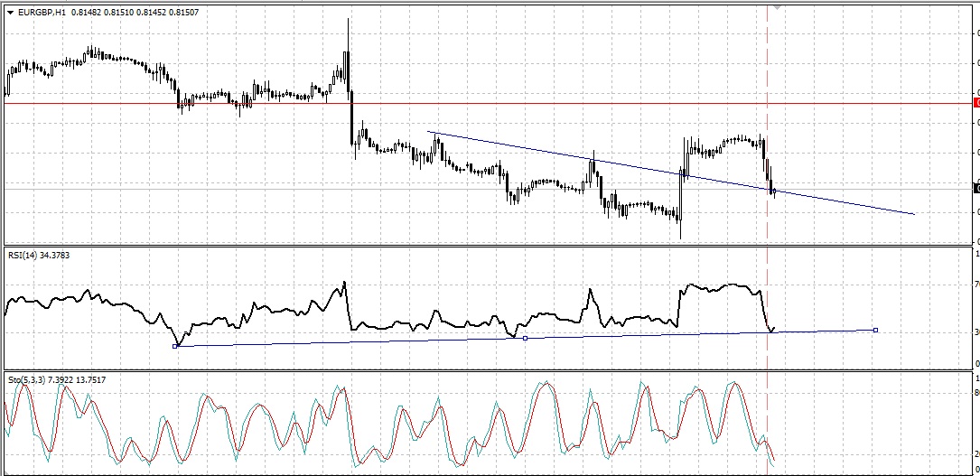Select the red horizontal line on price chart
This screenshot has width=980, height=476.
pos(488,104)
